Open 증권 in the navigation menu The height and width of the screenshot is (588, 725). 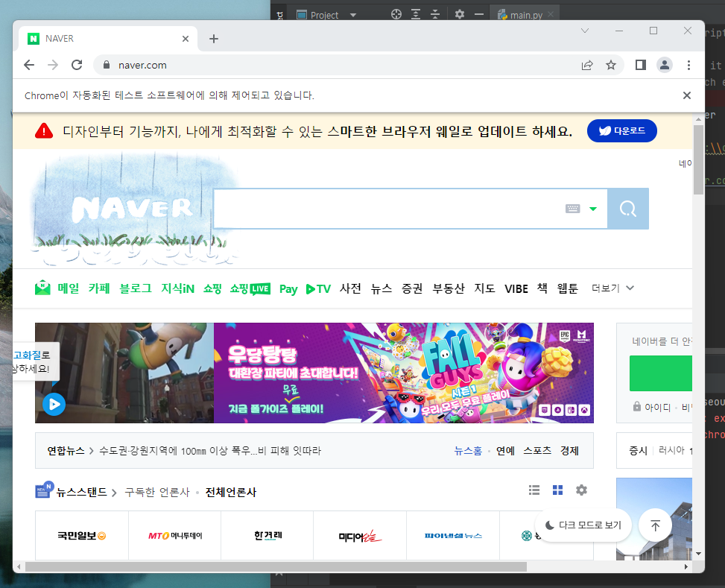[x=412, y=288]
